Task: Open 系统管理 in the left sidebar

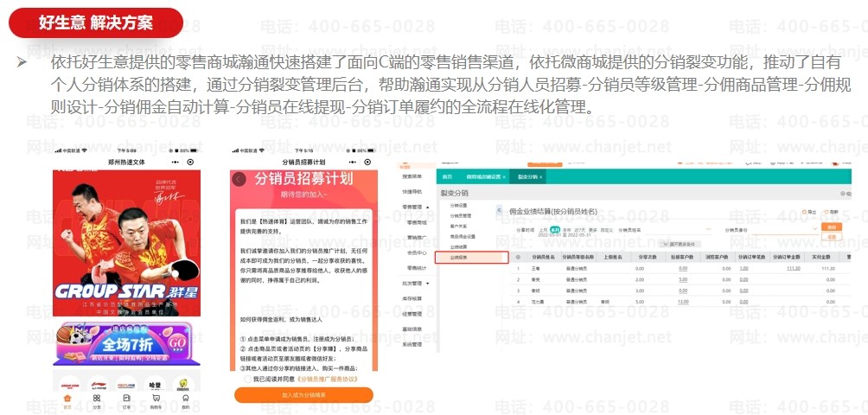Action: (x=412, y=344)
